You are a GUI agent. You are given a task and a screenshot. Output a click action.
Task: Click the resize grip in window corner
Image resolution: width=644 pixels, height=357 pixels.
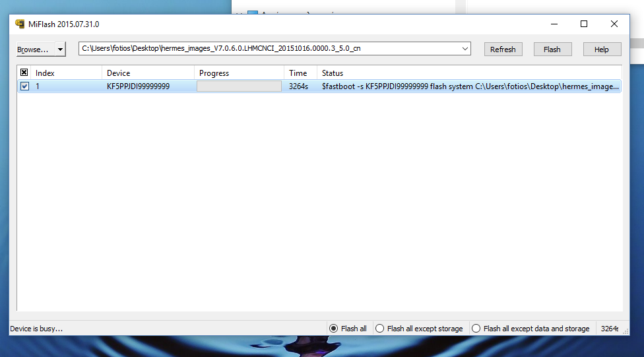point(626,331)
